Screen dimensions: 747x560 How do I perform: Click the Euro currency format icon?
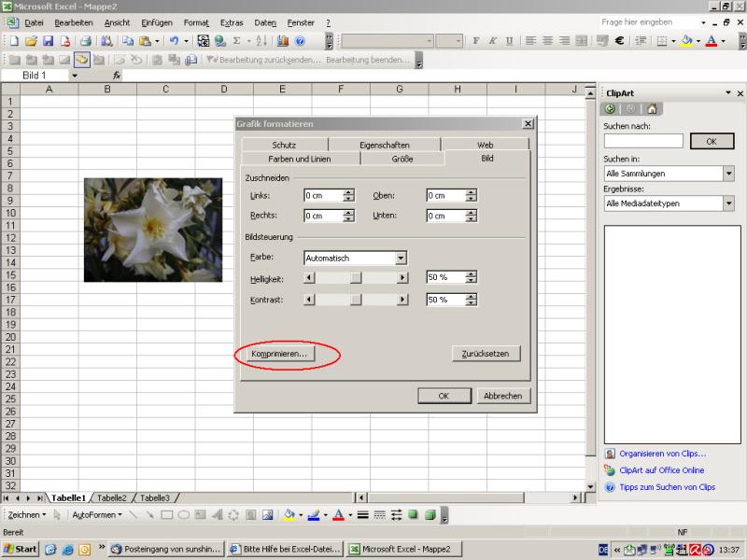point(619,41)
